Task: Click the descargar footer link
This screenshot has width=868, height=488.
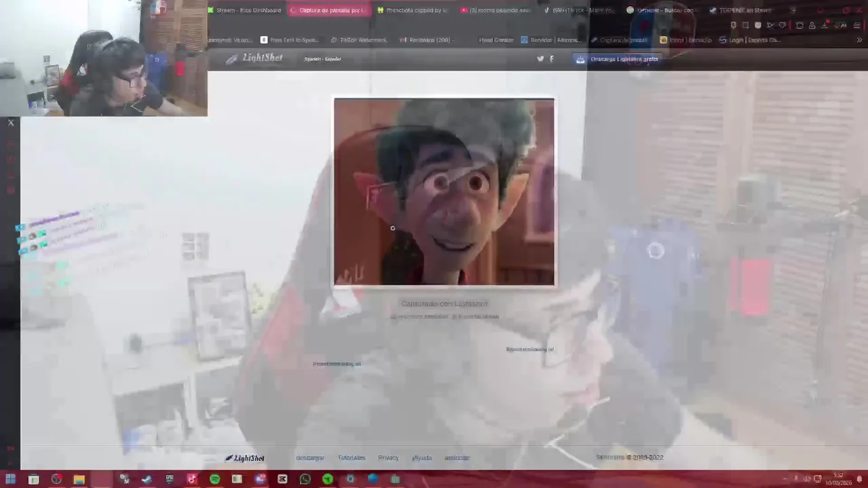Action: point(310,457)
